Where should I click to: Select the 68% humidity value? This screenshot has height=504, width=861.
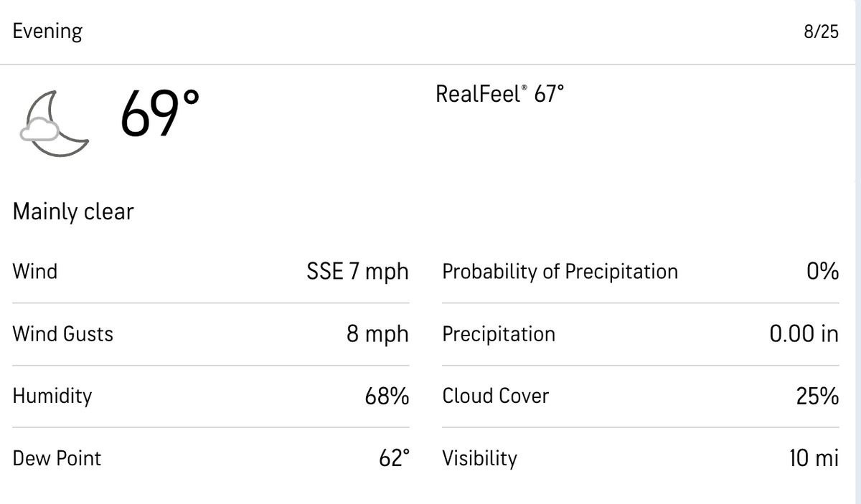click(387, 396)
